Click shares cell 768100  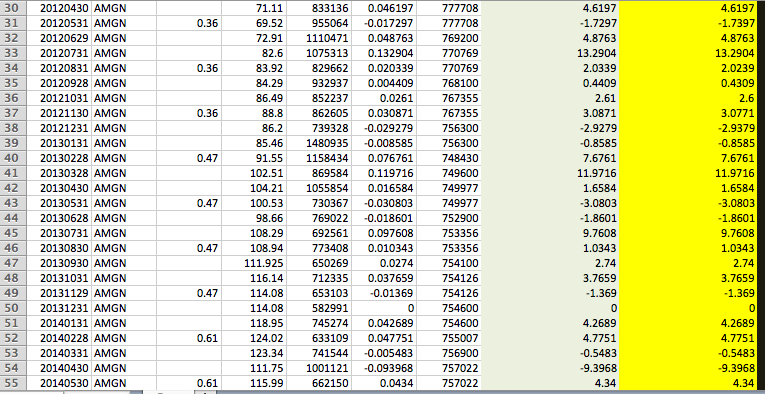point(449,83)
